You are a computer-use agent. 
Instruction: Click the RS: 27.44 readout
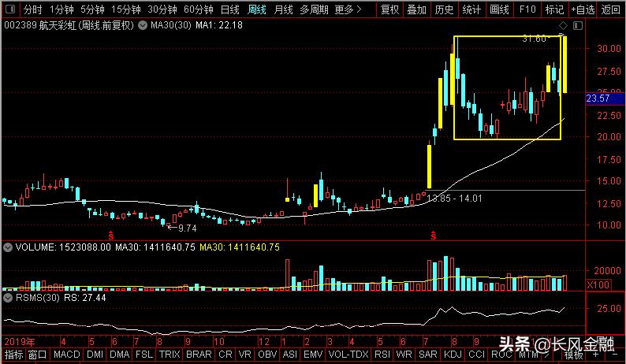click(x=84, y=298)
